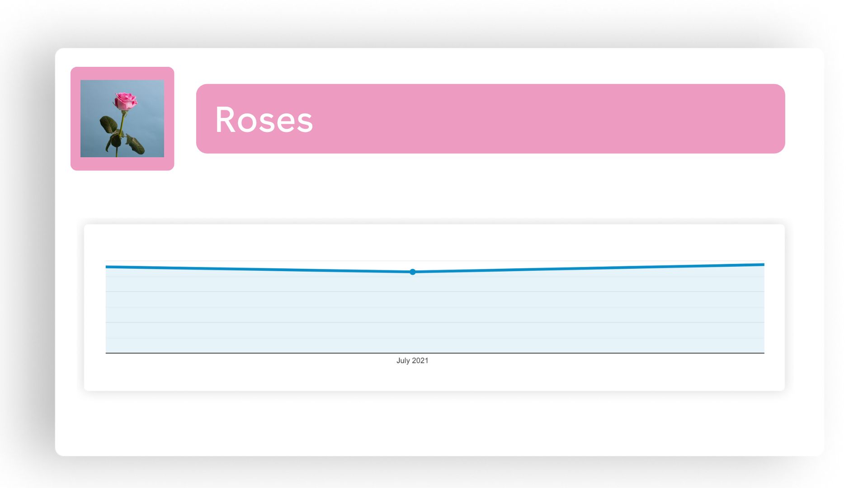The image size is (868, 488).
Task: Click the pink rose blossom in the photo
Action: (125, 101)
